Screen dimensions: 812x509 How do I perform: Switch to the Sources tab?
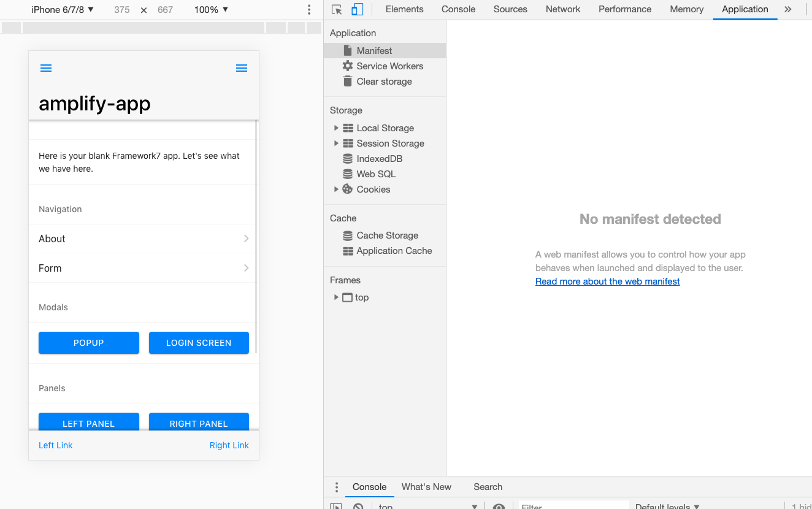tap(510, 9)
